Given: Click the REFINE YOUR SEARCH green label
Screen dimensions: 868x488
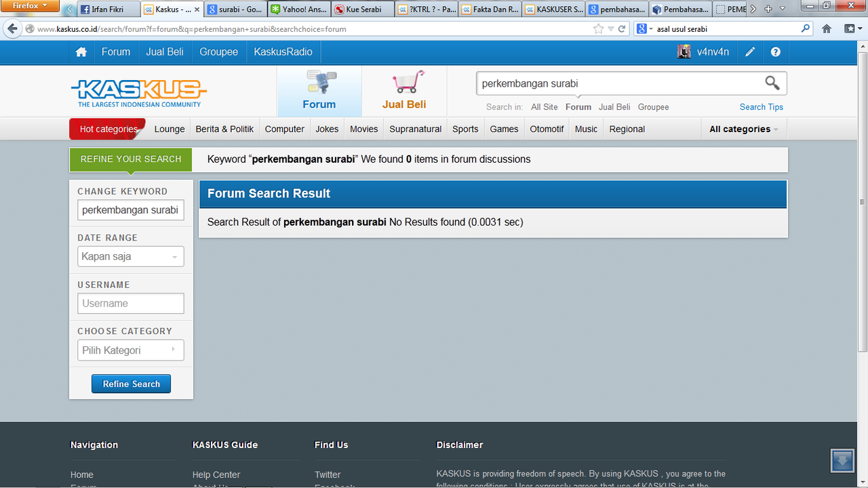Looking at the screenshot, I should coord(131,159).
